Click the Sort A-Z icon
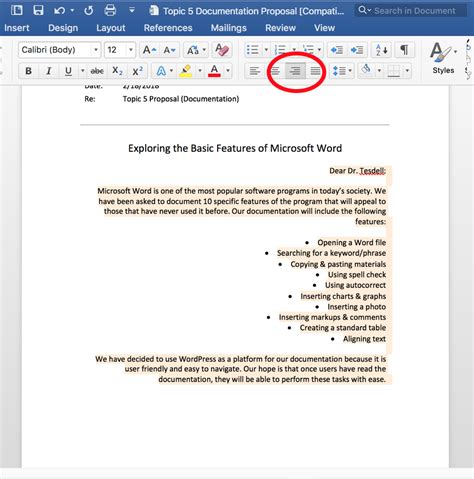The image size is (474, 479). (381, 50)
